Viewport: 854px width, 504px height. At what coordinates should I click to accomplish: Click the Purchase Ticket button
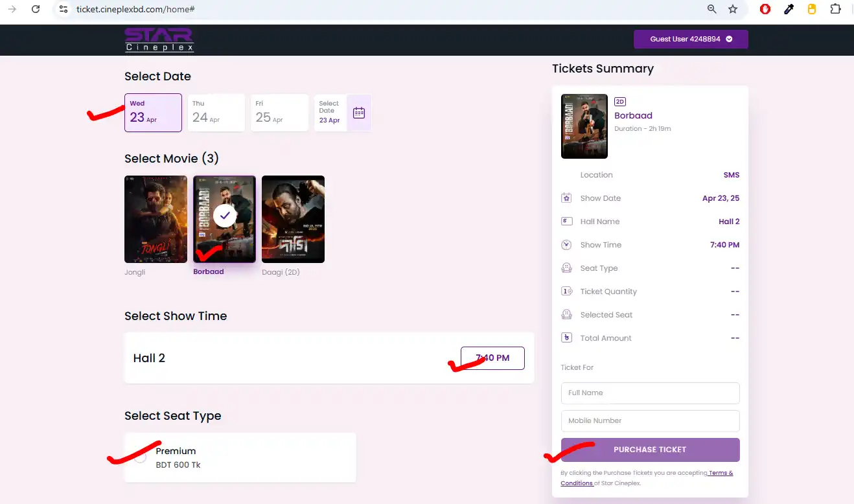point(650,450)
